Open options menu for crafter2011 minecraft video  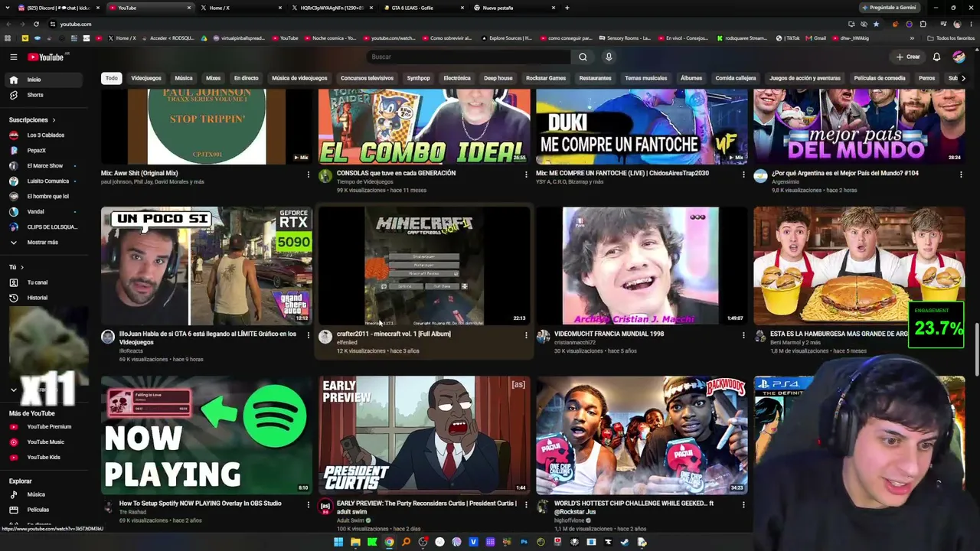[x=526, y=335]
